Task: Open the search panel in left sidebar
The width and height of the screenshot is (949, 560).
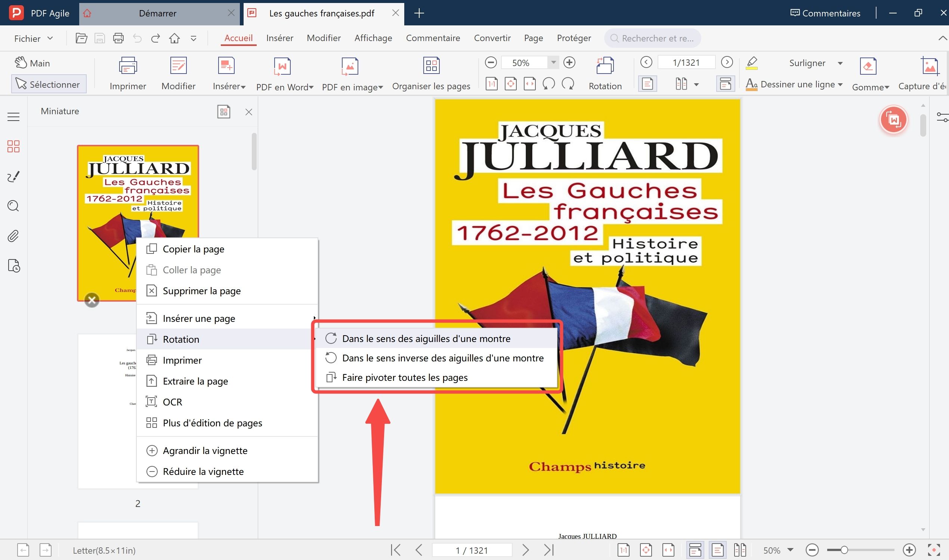Action: coord(13,206)
